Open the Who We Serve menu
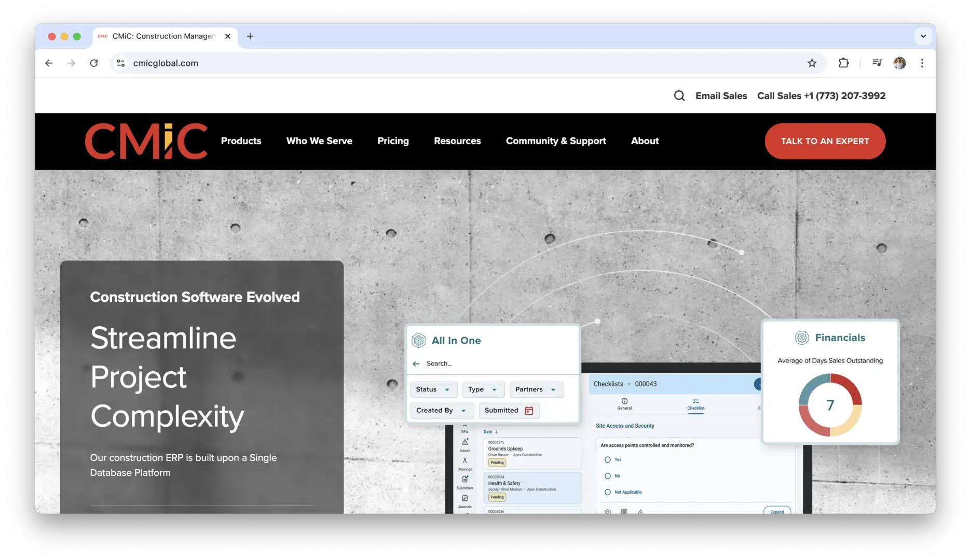Viewport: 971px width, 560px height. pos(319,141)
